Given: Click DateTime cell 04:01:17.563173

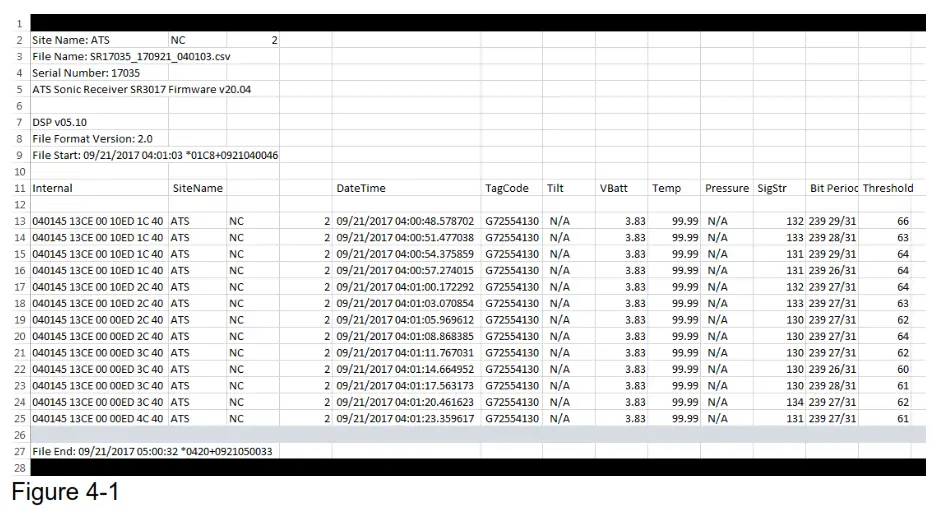Looking at the screenshot, I should [407, 386].
